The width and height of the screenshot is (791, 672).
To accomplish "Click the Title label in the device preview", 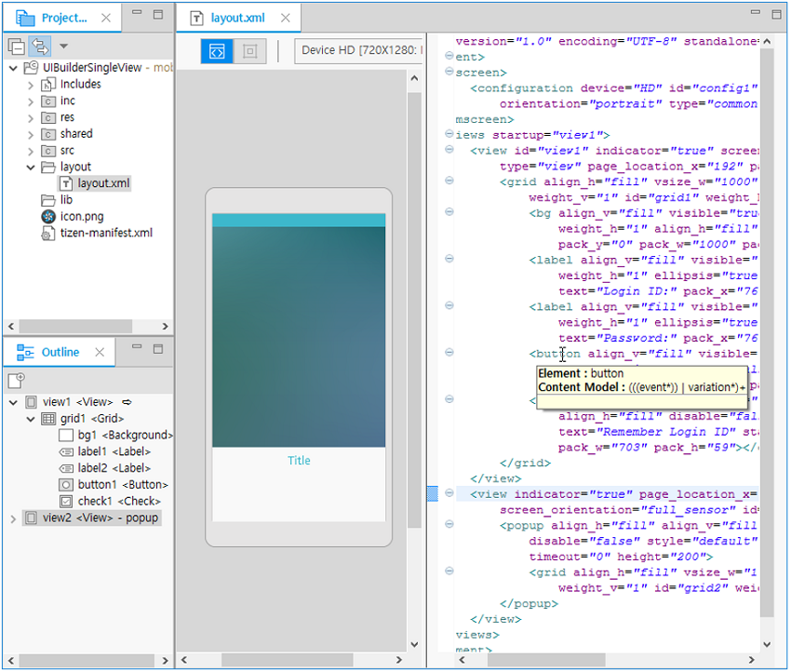I will pyautogui.click(x=299, y=461).
